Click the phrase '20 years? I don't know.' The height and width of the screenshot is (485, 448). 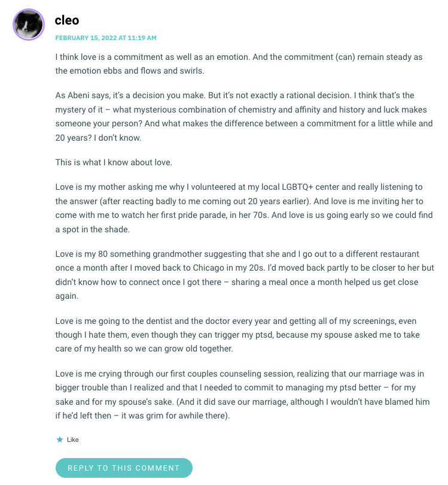pos(99,138)
